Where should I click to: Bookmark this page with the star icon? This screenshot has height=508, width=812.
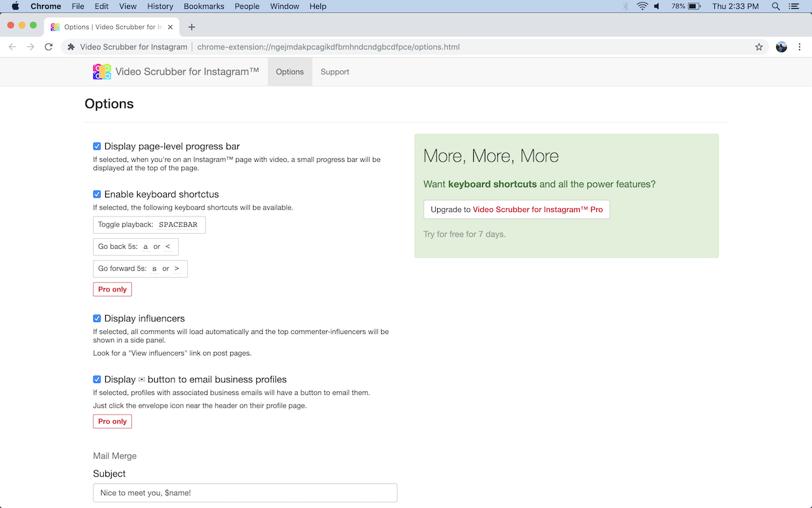pyautogui.click(x=759, y=47)
